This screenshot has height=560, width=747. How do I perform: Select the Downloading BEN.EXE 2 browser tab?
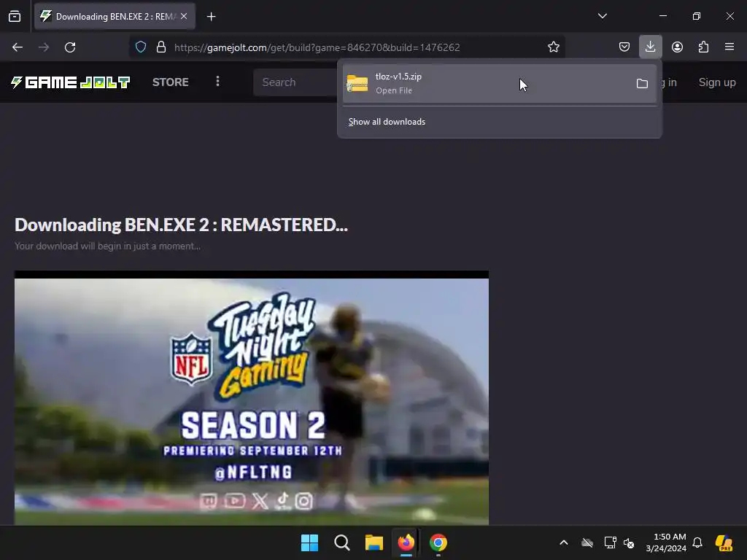pyautogui.click(x=115, y=16)
